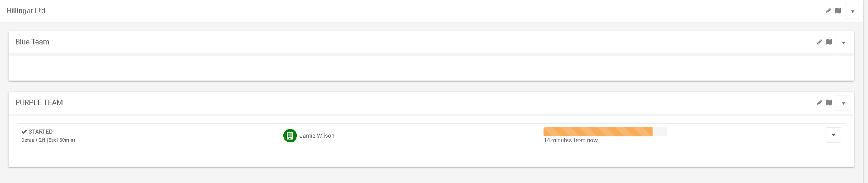The image size is (868, 183).
Task: Click the Hillingar Ltd heading
Action: tap(26, 10)
